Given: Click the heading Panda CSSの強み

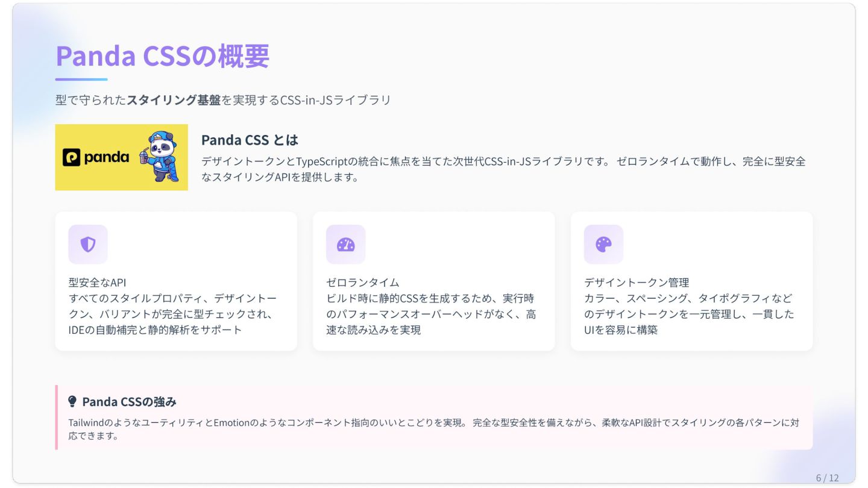Looking at the screenshot, I should pos(129,402).
